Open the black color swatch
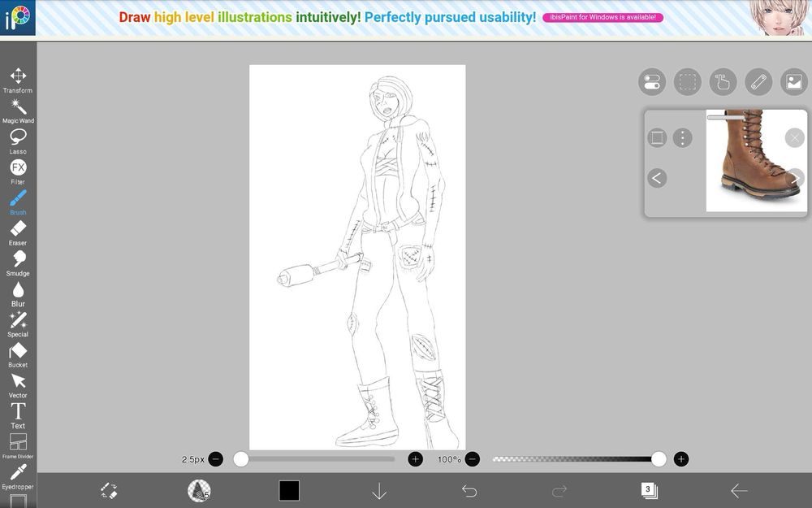The image size is (812, 508). (289, 490)
